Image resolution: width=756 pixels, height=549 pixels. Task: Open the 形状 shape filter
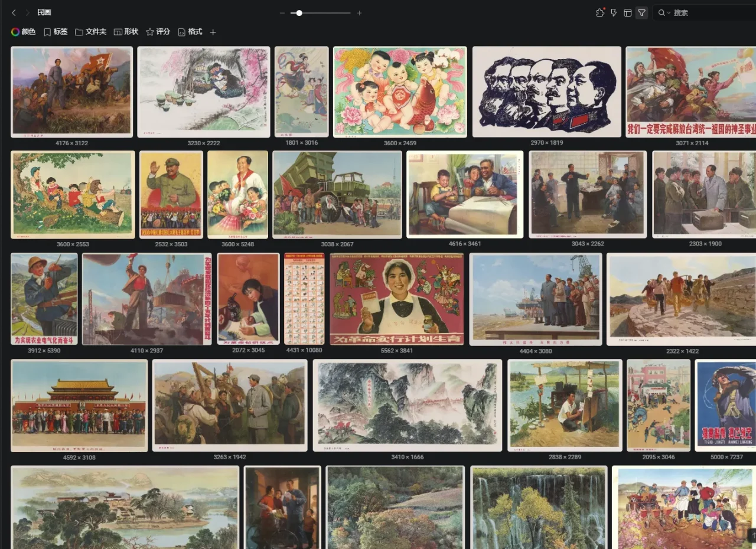(x=126, y=32)
